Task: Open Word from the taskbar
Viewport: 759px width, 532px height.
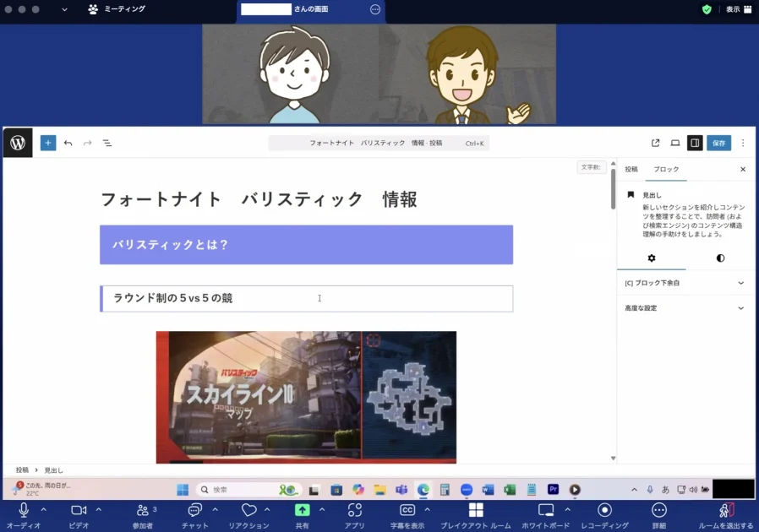Action: click(x=488, y=490)
